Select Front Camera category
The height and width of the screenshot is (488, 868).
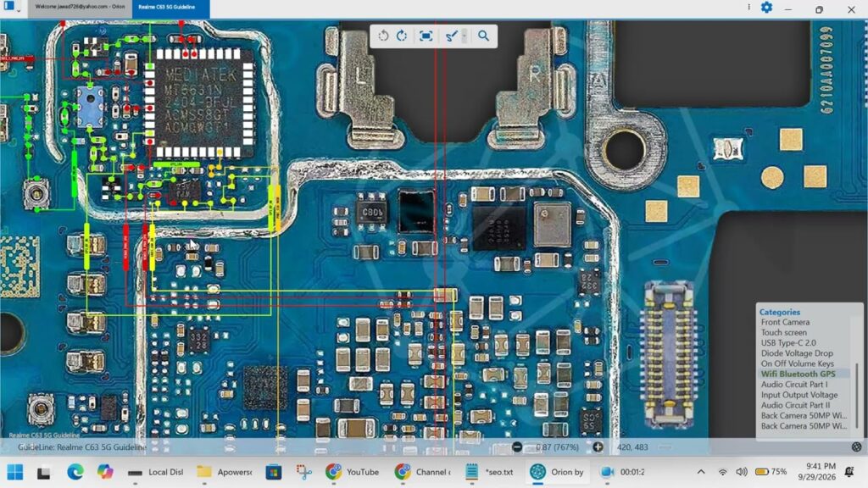(785, 322)
